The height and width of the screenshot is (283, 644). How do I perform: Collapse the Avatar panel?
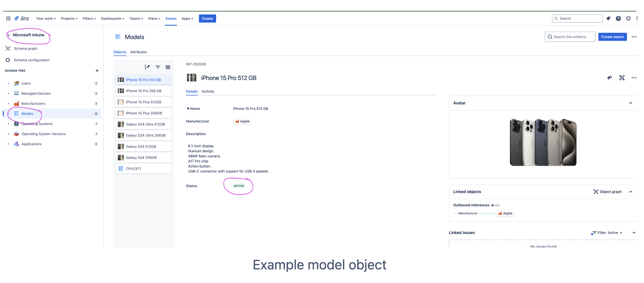(631, 103)
